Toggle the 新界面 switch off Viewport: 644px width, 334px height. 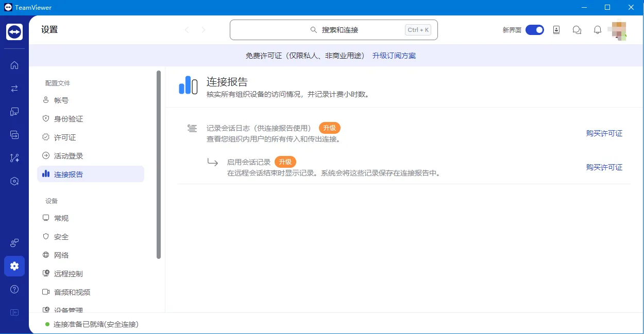[535, 30]
